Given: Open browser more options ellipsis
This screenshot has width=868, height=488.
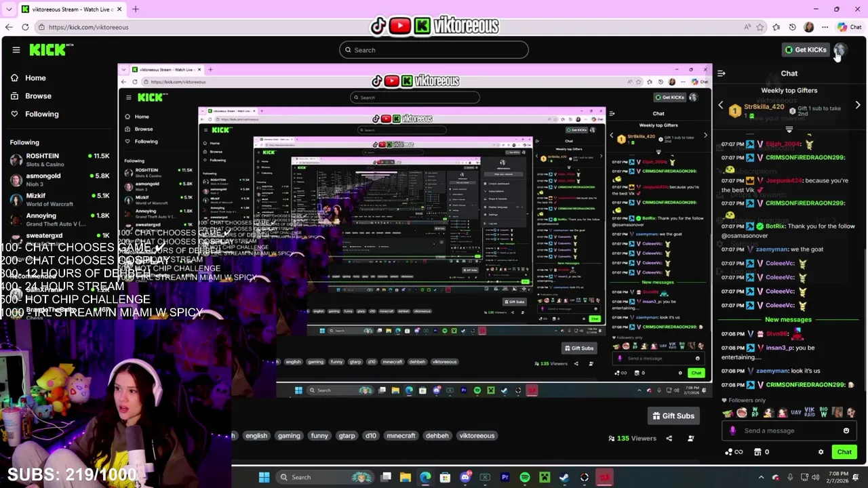Looking at the screenshot, I should (x=825, y=27).
